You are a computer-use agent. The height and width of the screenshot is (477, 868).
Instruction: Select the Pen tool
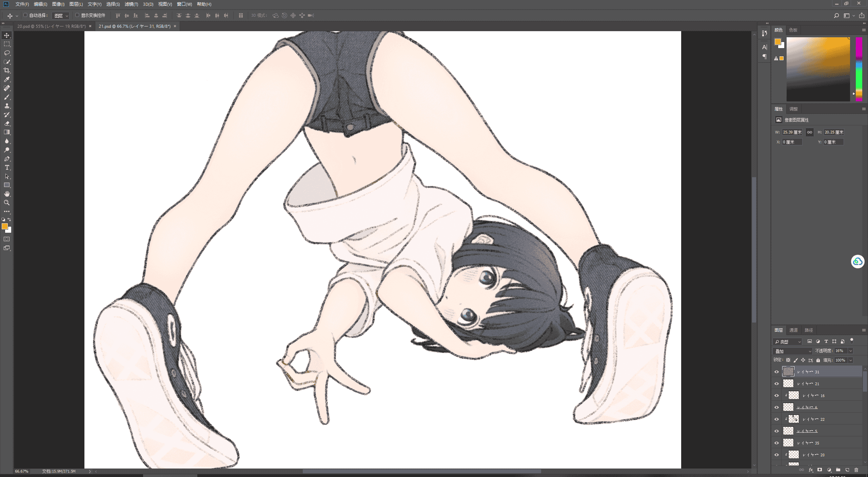[7, 159]
